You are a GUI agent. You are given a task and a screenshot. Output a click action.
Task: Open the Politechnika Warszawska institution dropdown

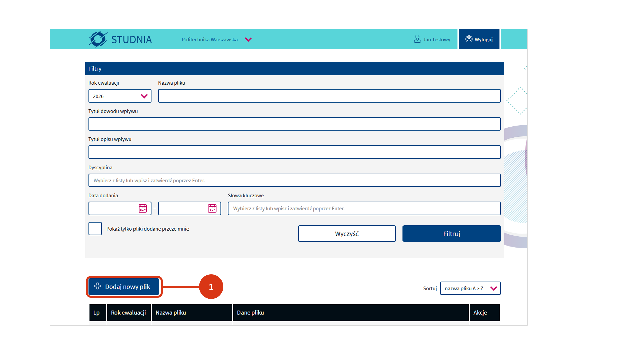point(248,40)
